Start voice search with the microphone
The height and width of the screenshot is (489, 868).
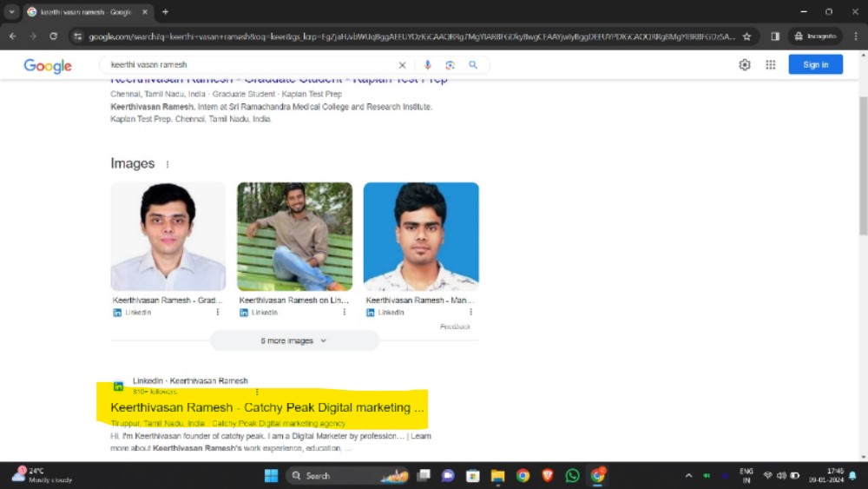pos(427,65)
